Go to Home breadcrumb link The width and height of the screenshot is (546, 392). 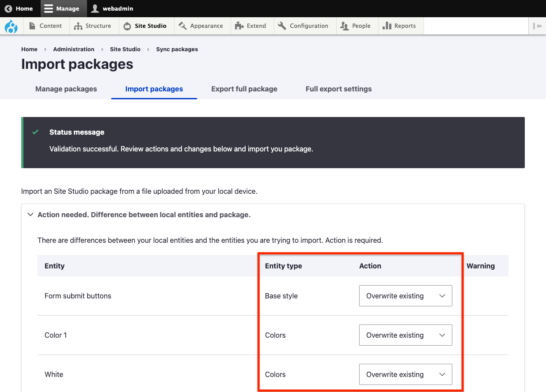point(29,49)
